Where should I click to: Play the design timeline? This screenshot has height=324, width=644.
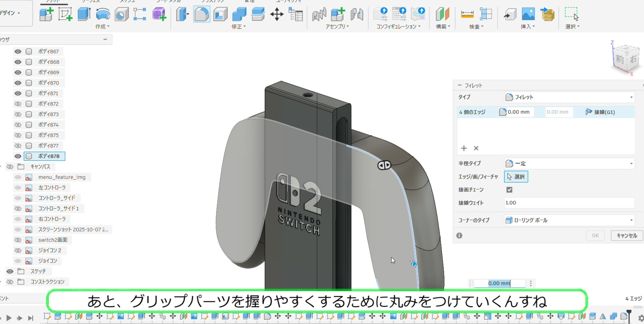pyautogui.click(x=9, y=318)
